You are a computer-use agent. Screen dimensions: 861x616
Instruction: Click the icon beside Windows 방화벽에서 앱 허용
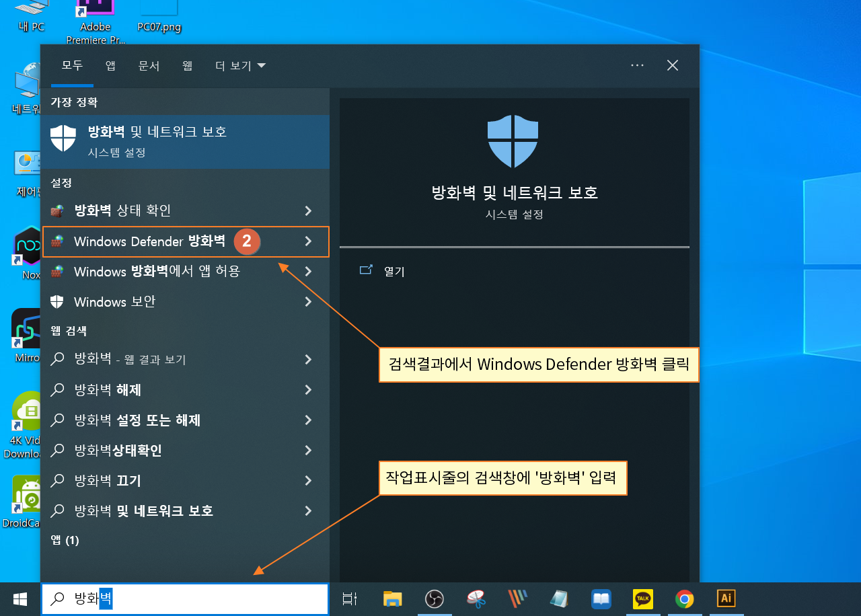click(57, 272)
